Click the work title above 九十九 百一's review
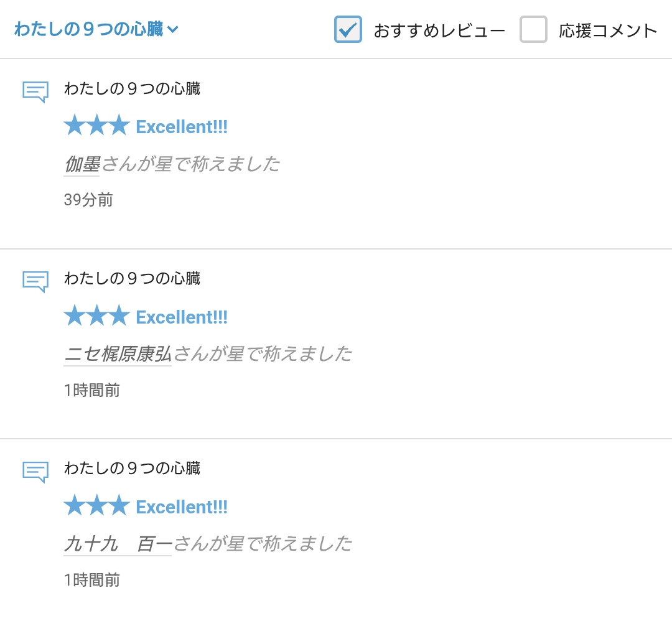 pyautogui.click(x=132, y=469)
